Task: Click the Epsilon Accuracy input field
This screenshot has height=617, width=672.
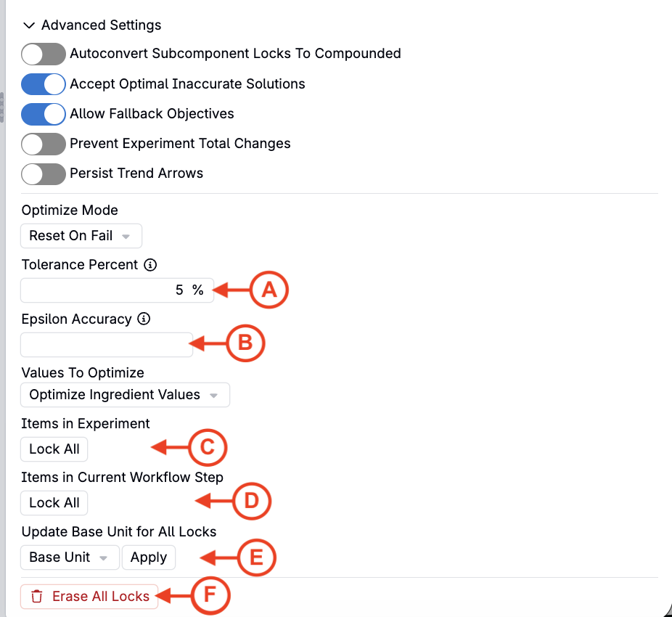Action: tap(107, 345)
